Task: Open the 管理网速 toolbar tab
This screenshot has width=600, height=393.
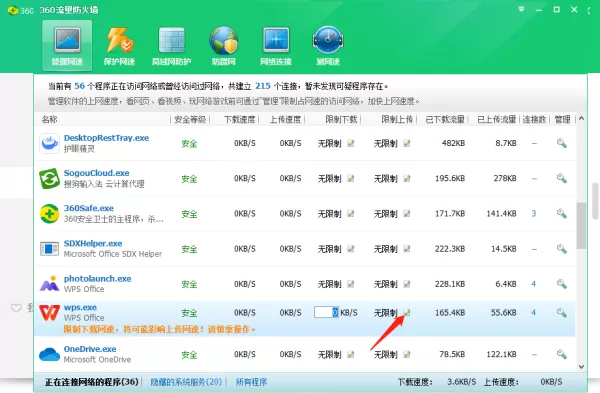Action: pos(67,46)
